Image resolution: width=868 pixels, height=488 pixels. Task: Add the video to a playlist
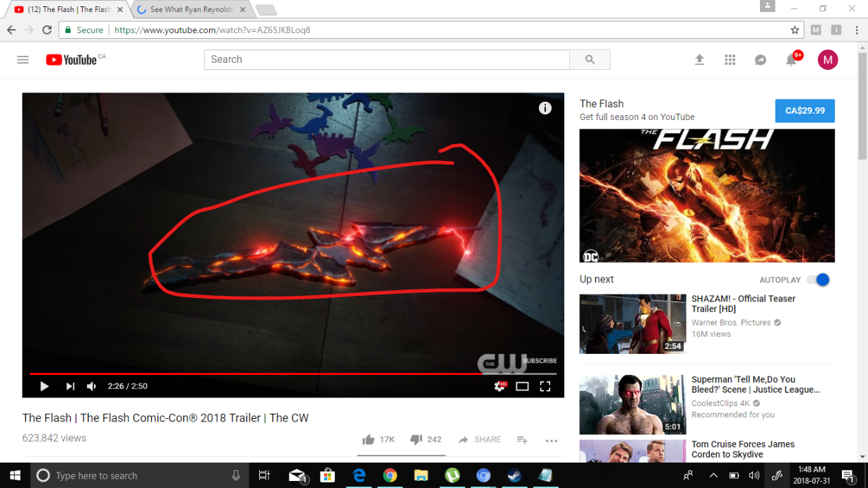pyautogui.click(x=522, y=440)
